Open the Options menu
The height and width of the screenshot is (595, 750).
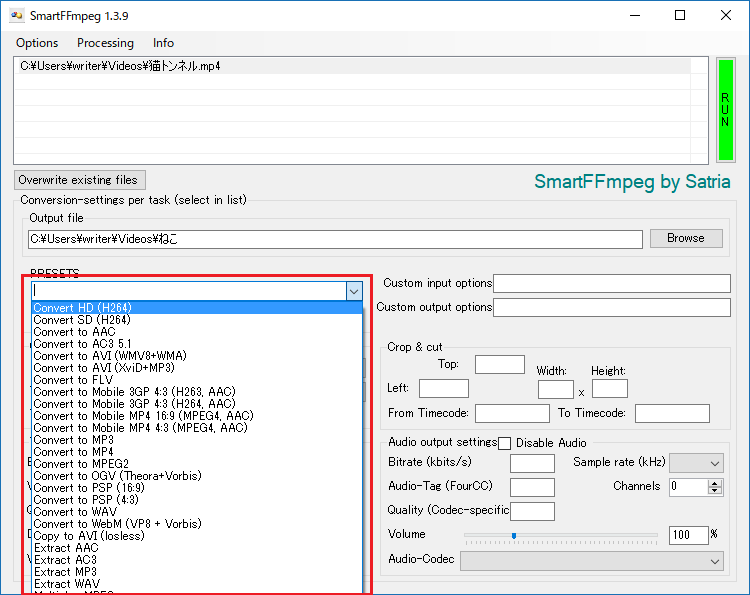[x=37, y=43]
